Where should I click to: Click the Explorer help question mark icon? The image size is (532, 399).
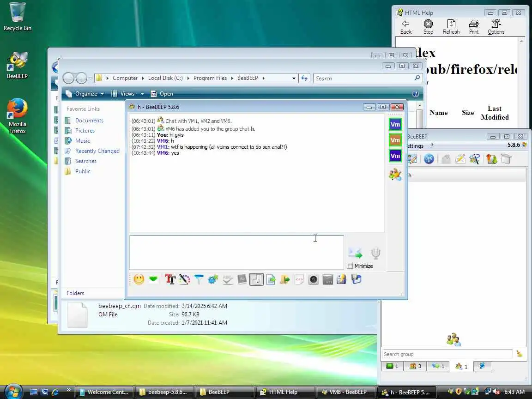(x=415, y=94)
